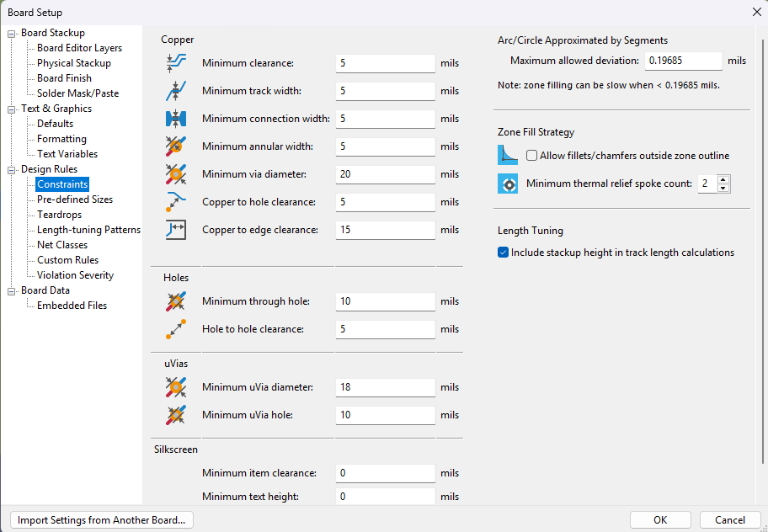Image resolution: width=768 pixels, height=532 pixels.
Task: Click the Copper to edge clearance icon
Action: 176,230
